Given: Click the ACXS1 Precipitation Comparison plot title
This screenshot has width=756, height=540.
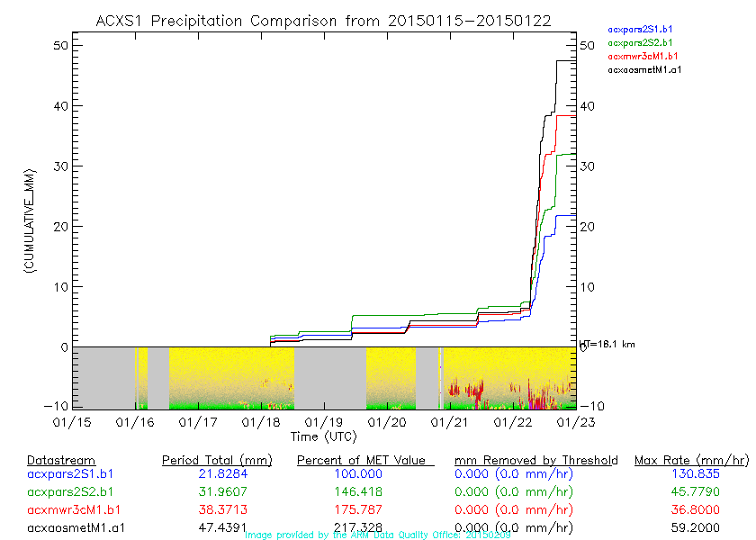Looking at the screenshot, I should [323, 20].
